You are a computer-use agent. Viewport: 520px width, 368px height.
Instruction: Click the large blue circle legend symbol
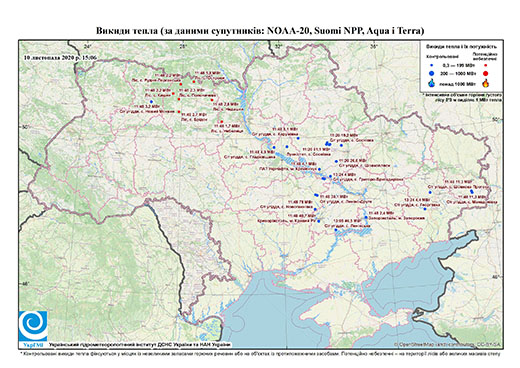[x=432, y=73]
